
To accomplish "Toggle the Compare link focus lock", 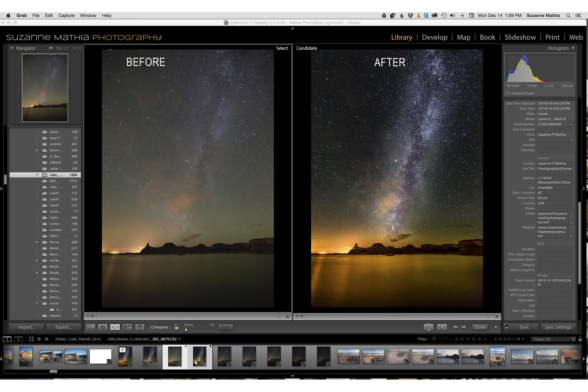I will [176, 327].
